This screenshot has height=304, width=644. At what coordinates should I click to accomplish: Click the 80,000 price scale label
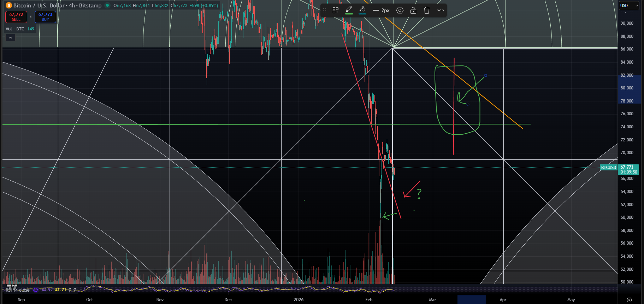click(x=627, y=88)
